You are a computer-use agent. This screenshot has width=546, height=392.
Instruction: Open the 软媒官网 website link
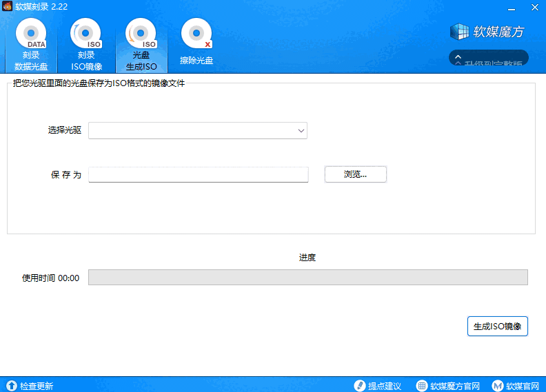tap(523, 386)
